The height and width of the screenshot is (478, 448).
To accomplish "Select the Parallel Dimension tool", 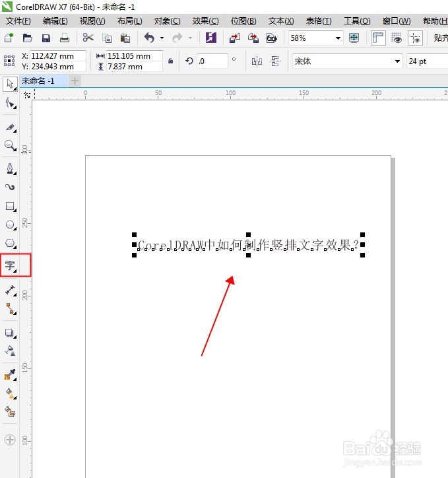I will coord(11,290).
